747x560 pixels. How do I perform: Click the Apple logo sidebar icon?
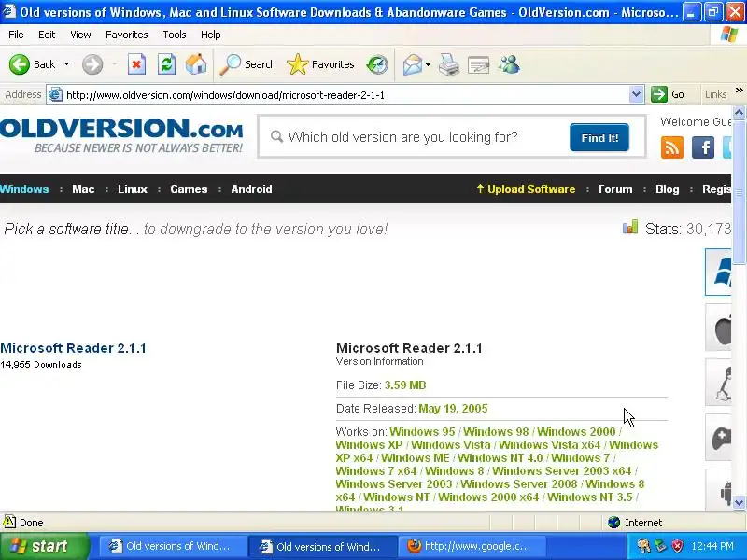pos(718,328)
